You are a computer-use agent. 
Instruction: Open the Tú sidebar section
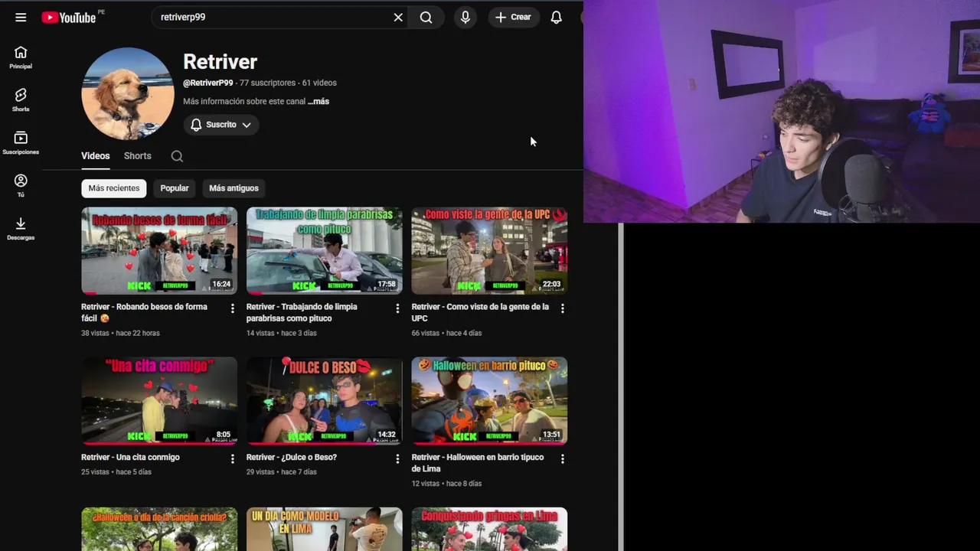[21, 186]
